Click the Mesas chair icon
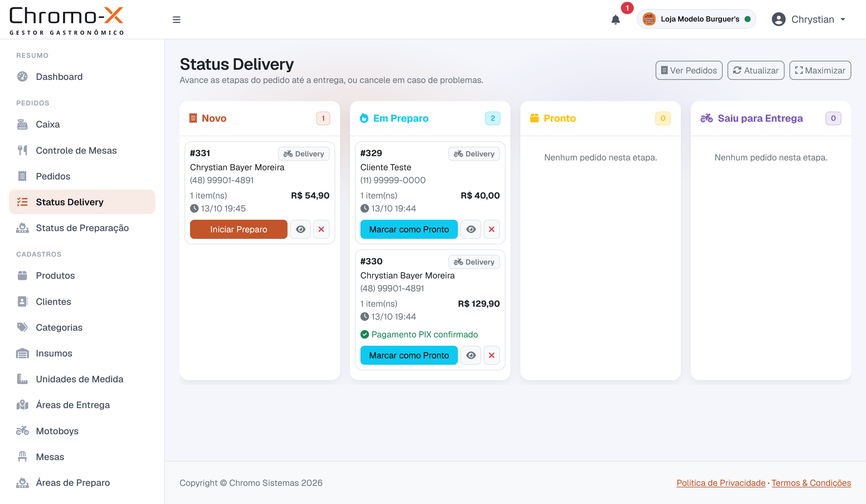The image size is (866, 504). coord(22,457)
